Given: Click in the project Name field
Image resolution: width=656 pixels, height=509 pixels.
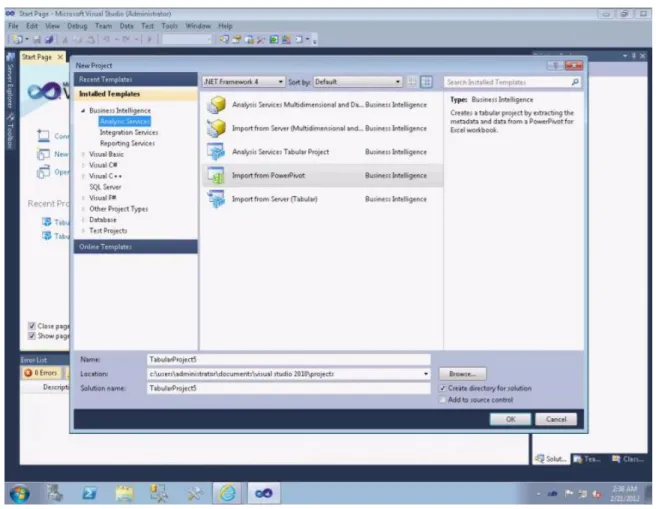Looking at the screenshot, I should tap(289, 360).
